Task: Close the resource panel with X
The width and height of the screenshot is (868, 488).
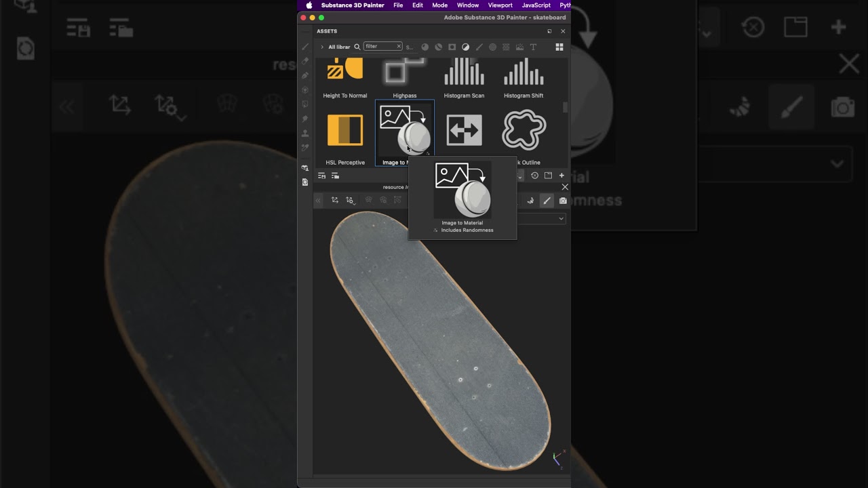Action: point(565,187)
